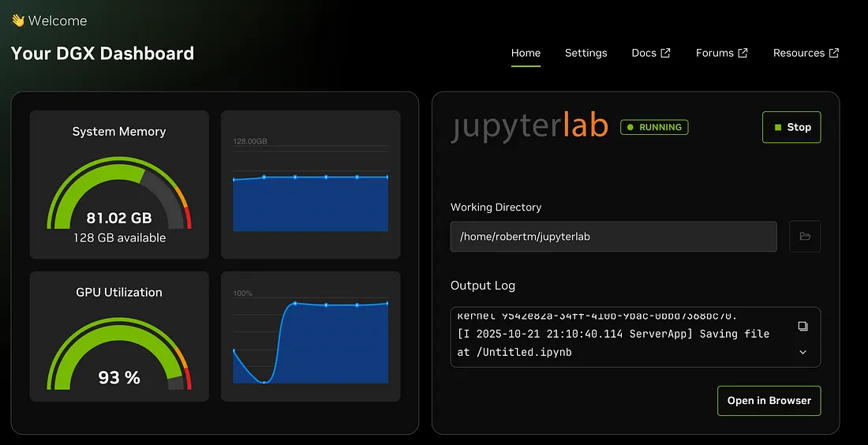Screen dimensions: 868x445
Task: Click the external link icon next to Resources
Action: 834,53
